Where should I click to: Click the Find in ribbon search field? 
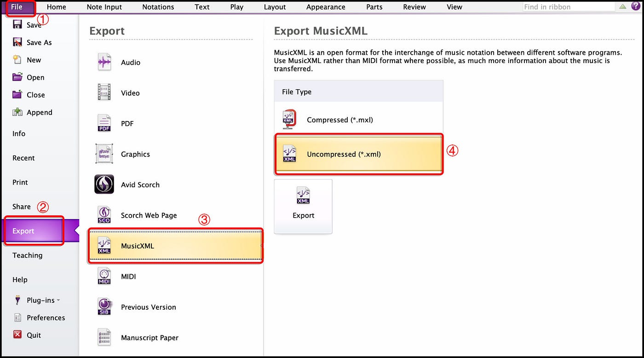(569, 7)
